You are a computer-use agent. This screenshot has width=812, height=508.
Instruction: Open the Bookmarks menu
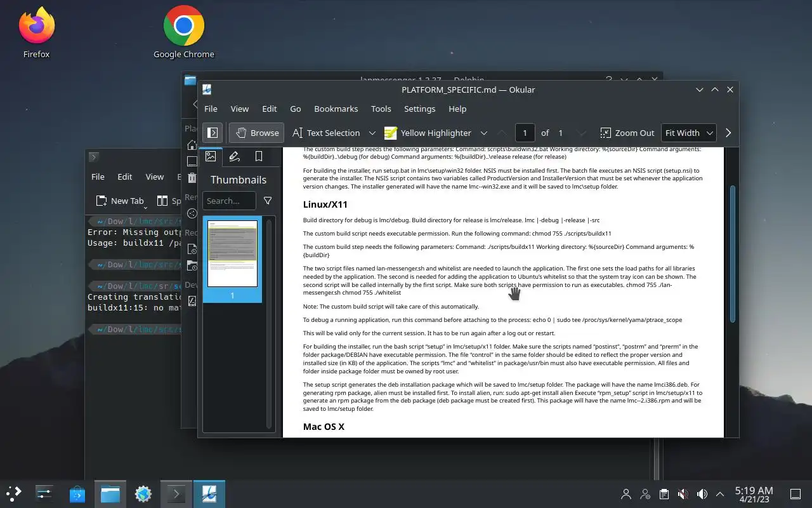(336, 109)
